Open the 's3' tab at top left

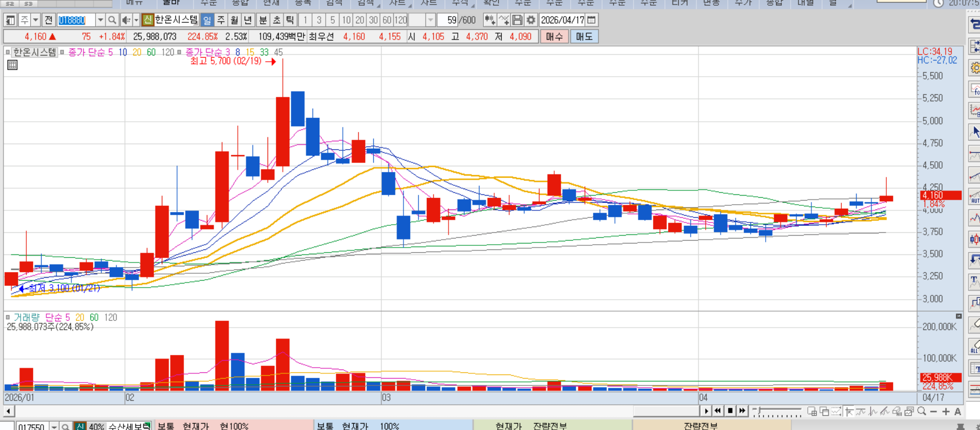(29, 3)
